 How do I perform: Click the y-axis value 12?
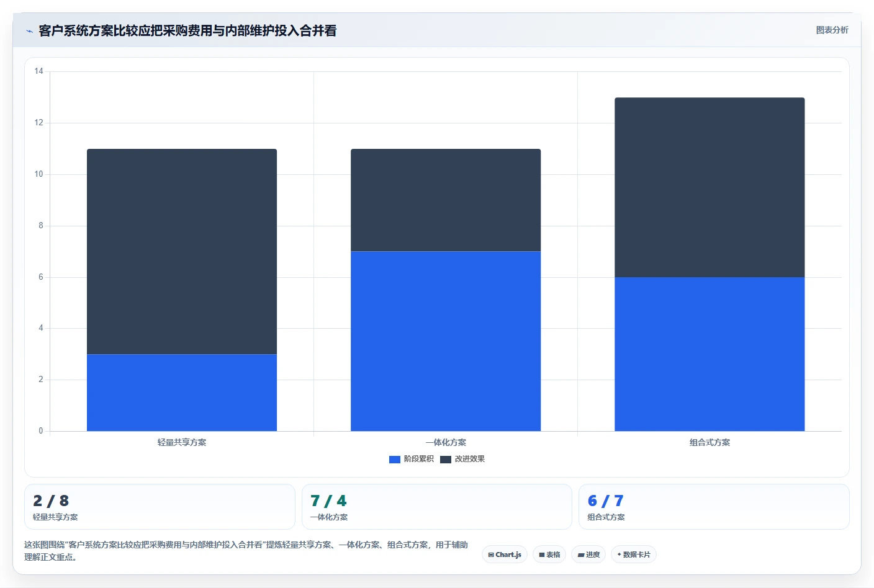click(x=39, y=123)
